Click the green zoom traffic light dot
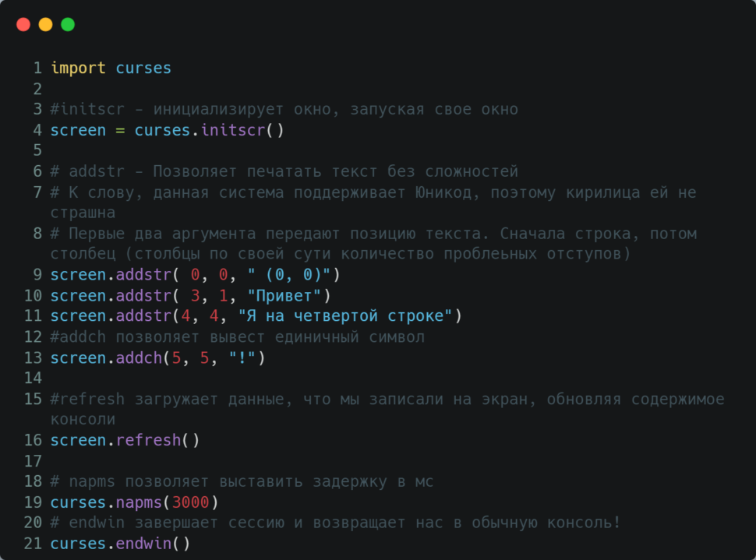Image resolution: width=756 pixels, height=560 pixels. coord(68,24)
